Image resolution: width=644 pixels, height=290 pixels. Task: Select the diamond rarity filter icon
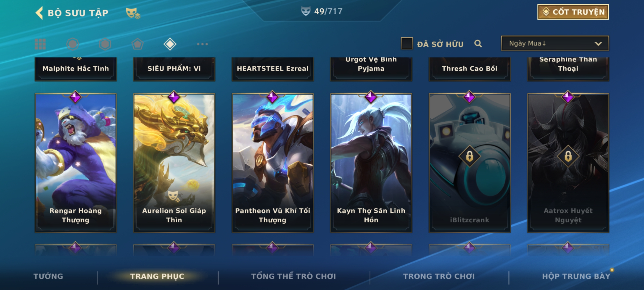[170, 44]
